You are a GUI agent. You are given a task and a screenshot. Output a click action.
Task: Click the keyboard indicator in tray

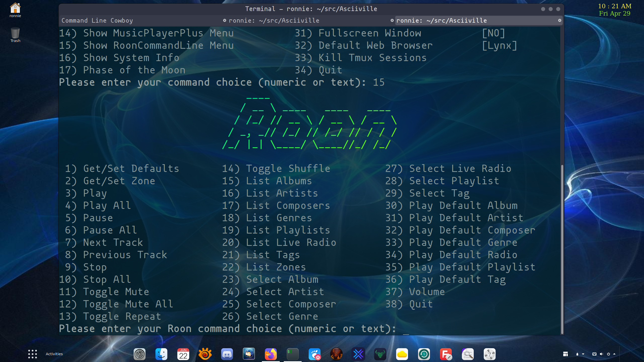click(594, 354)
